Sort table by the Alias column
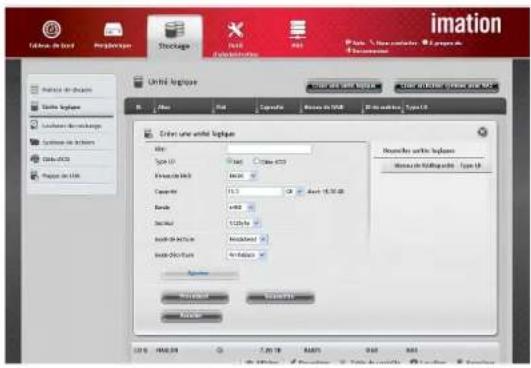 [x=164, y=107]
